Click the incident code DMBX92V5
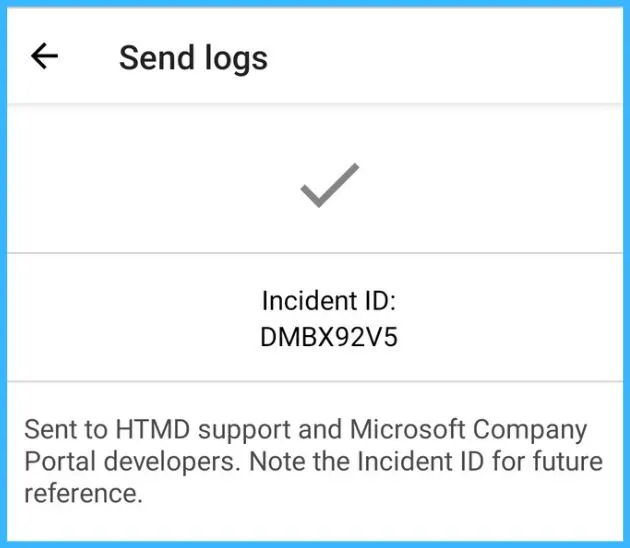Viewport: 630px width, 548px height. coord(329,337)
